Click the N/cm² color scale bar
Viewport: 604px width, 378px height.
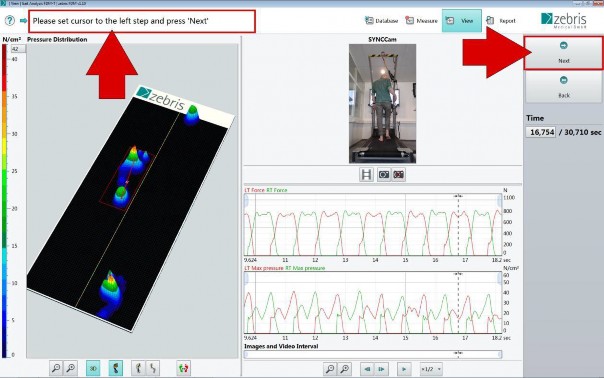click(x=4, y=201)
